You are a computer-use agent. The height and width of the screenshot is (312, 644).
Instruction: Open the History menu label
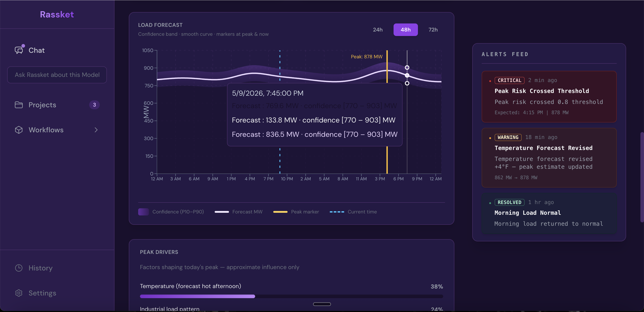(40, 268)
